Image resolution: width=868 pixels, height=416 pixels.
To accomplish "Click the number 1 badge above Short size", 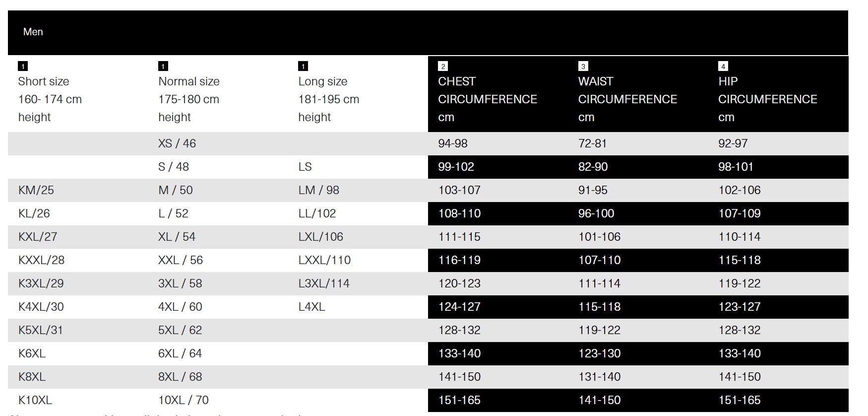I will pyautogui.click(x=23, y=66).
